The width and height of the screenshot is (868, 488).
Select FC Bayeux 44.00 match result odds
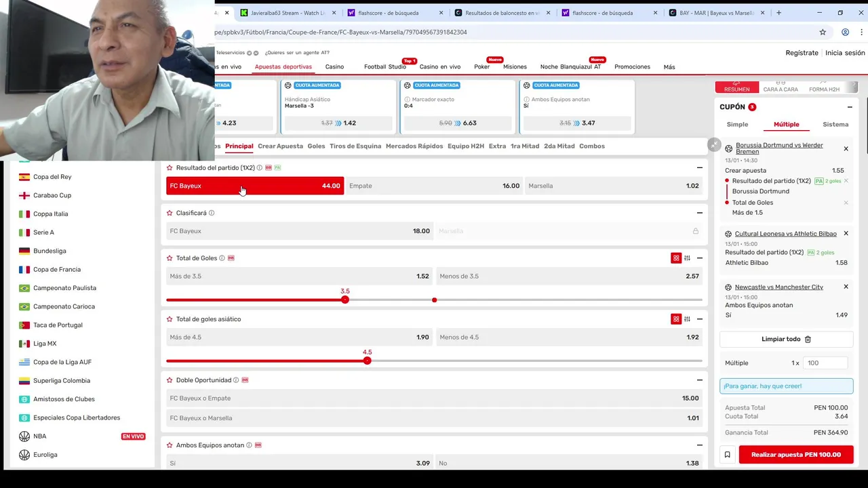255,186
